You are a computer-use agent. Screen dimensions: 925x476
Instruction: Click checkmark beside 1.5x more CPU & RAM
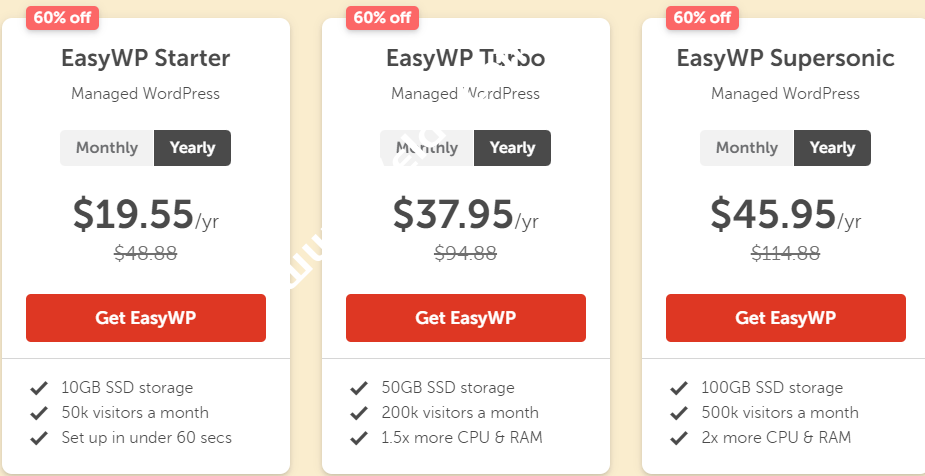coord(359,437)
